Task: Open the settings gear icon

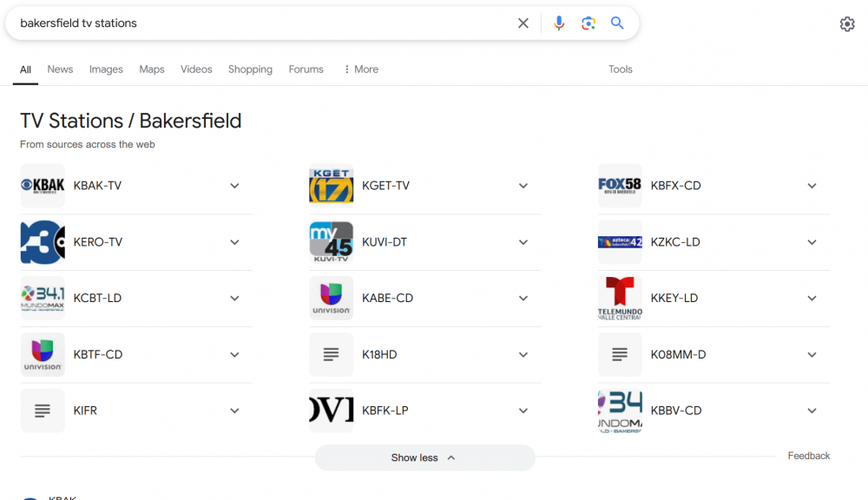Action: point(847,24)
